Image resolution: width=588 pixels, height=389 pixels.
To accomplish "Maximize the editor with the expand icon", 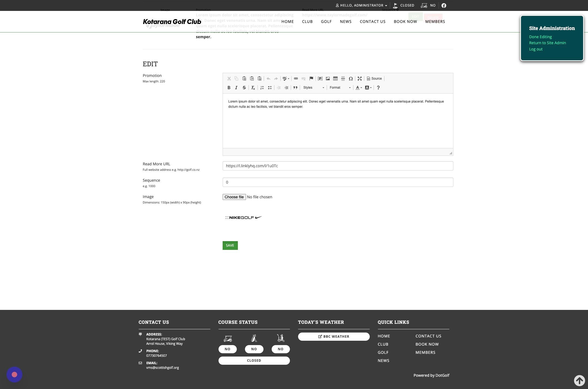I will 360,79.
